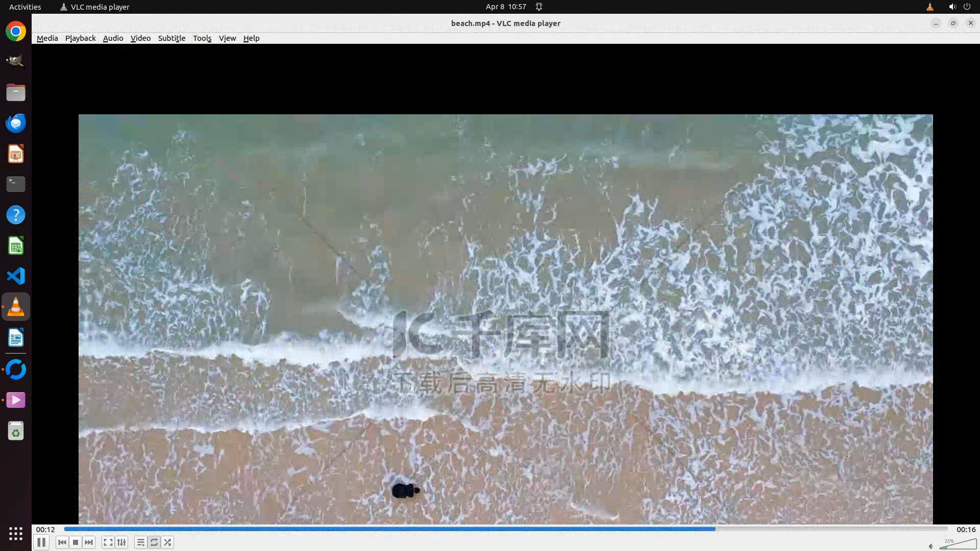Expand the Audio menu
Screen dimensions: 980x551
[113, 38]
